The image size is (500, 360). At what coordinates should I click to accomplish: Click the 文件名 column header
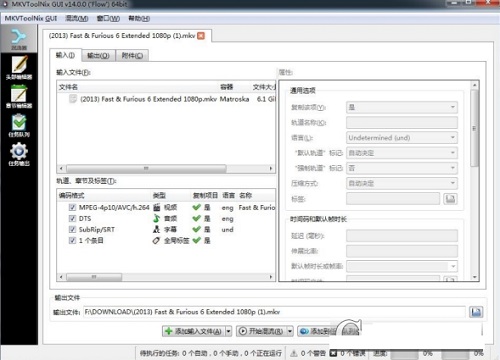(x=68, y=87)
